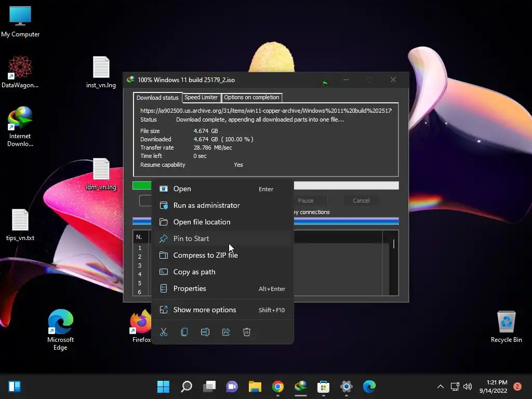Close the IDM download window
532x399 pixels.
[393, 79]
